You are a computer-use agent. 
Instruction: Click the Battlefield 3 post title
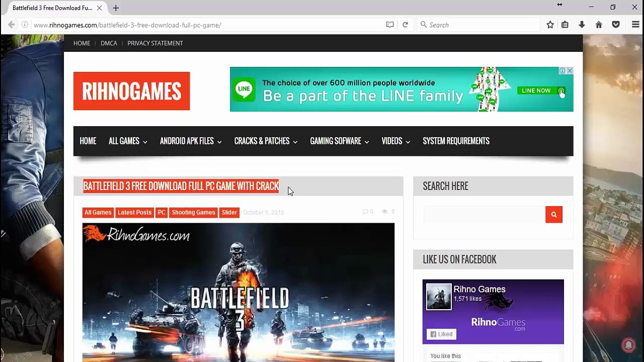[181, 186]
